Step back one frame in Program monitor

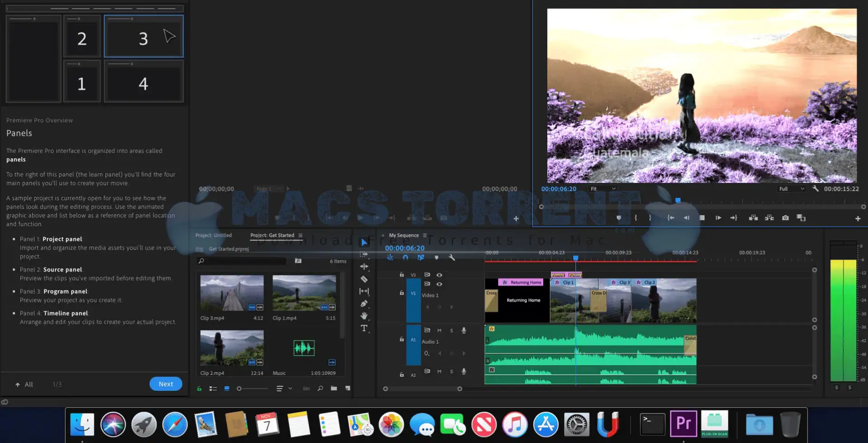[686, 218]
